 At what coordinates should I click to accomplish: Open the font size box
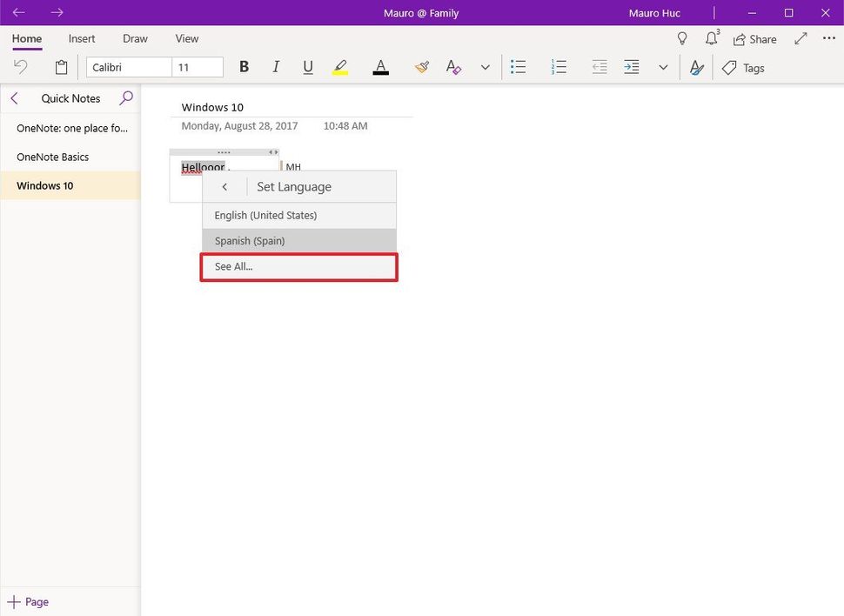pyautogui.click(x=196, y=67)
